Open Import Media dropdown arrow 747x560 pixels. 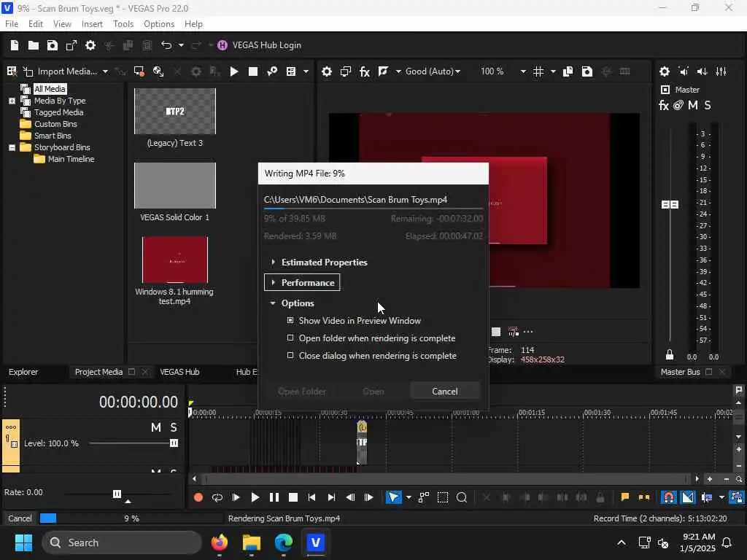click(105, 71)
